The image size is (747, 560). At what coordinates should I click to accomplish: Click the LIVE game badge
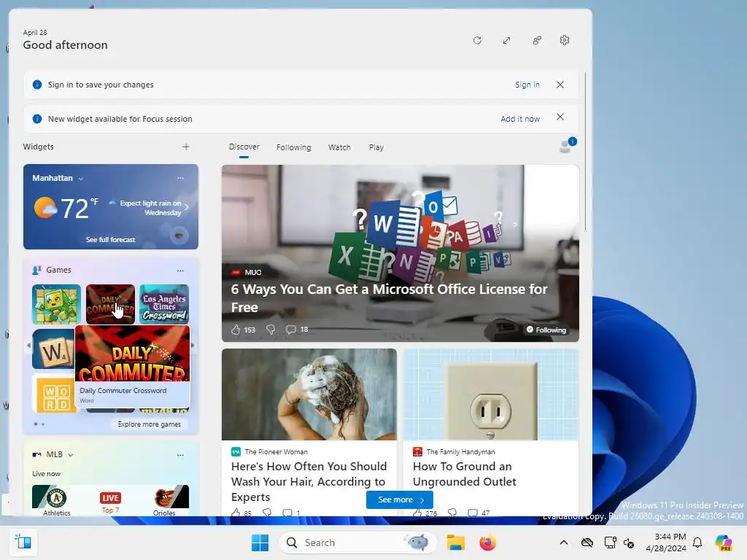(110, 498)
